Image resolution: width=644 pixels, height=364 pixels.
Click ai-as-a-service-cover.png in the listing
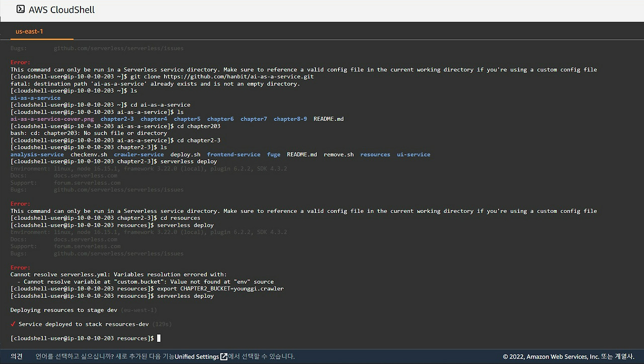coord(52,119)
